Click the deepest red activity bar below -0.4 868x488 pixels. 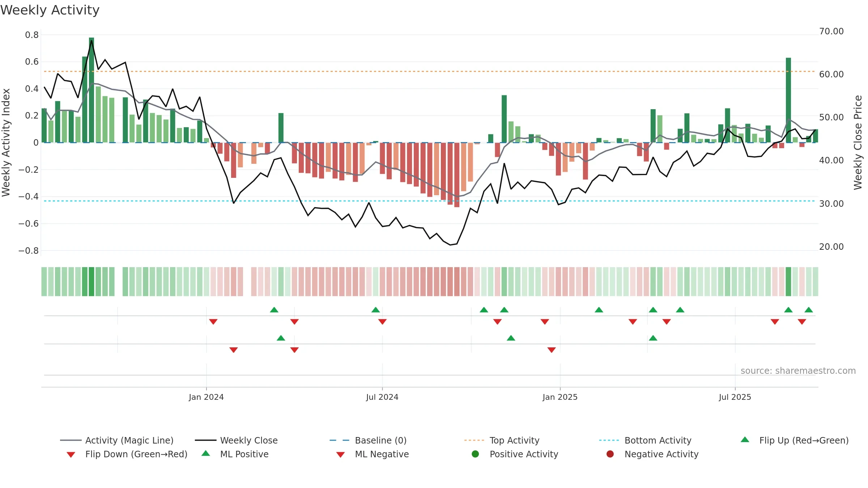[x=457, y=175]
